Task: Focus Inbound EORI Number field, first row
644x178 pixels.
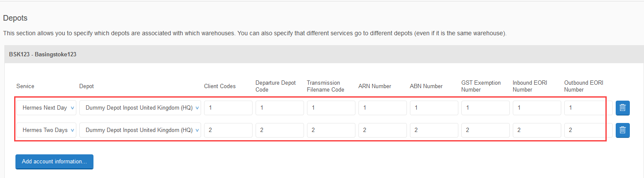Action: (537, 108)
